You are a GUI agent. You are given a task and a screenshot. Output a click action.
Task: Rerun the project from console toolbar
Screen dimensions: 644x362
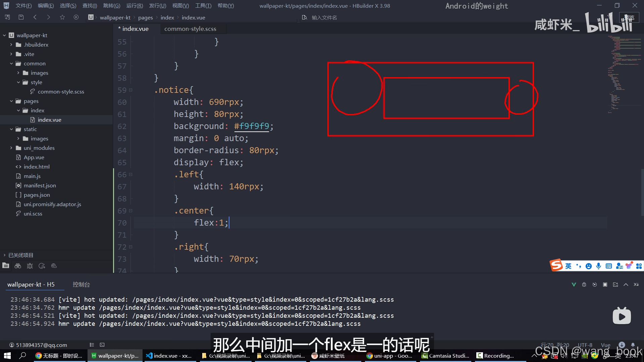point(595,285)
